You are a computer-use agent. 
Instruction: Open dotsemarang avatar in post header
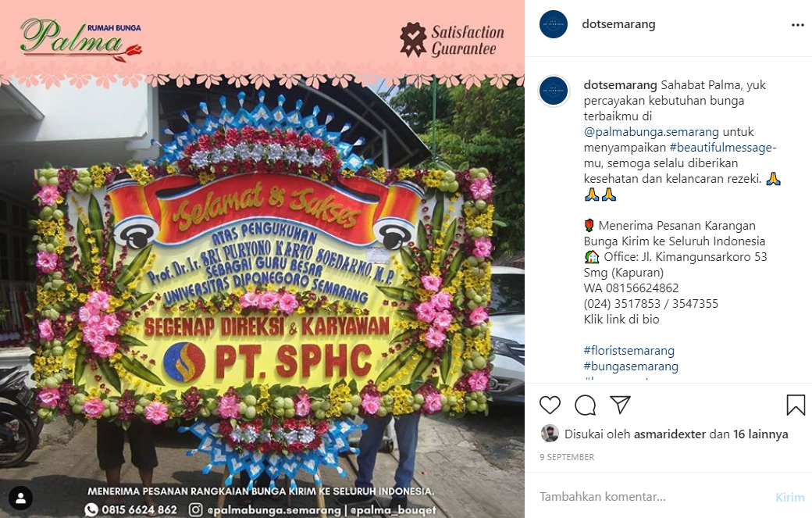554,24
